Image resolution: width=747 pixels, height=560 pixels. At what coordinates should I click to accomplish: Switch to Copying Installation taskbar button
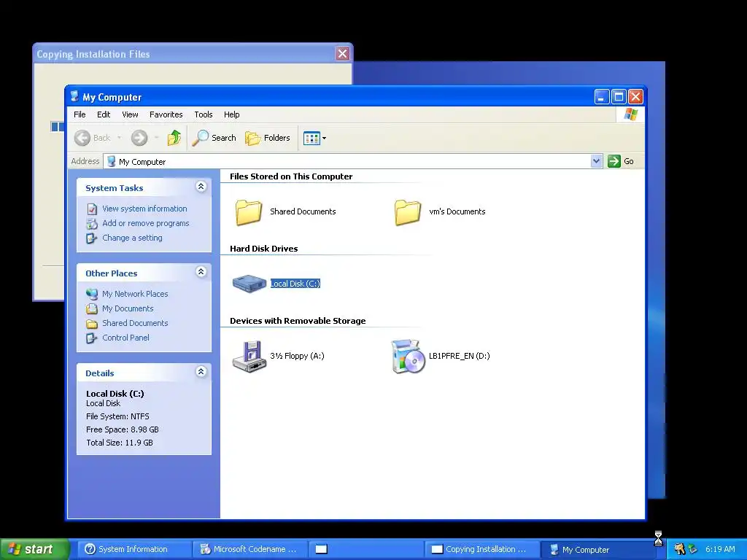(481, 549)
